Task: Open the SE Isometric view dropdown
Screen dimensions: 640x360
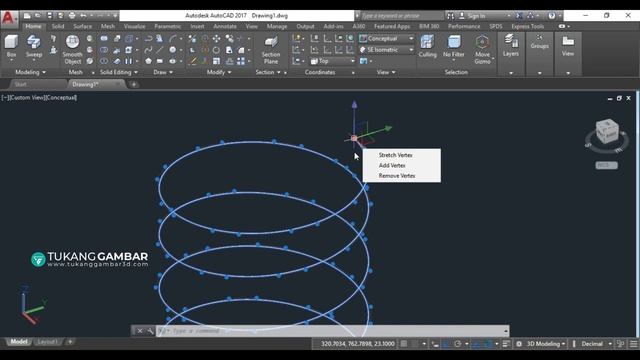Action: click(386, 50)
